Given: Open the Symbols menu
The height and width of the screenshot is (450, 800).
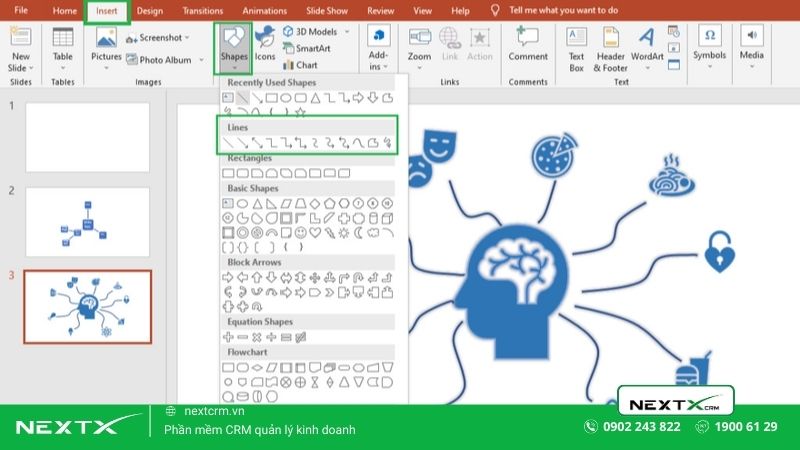Looking at the screenshot, I should click(x=709, y=47).
